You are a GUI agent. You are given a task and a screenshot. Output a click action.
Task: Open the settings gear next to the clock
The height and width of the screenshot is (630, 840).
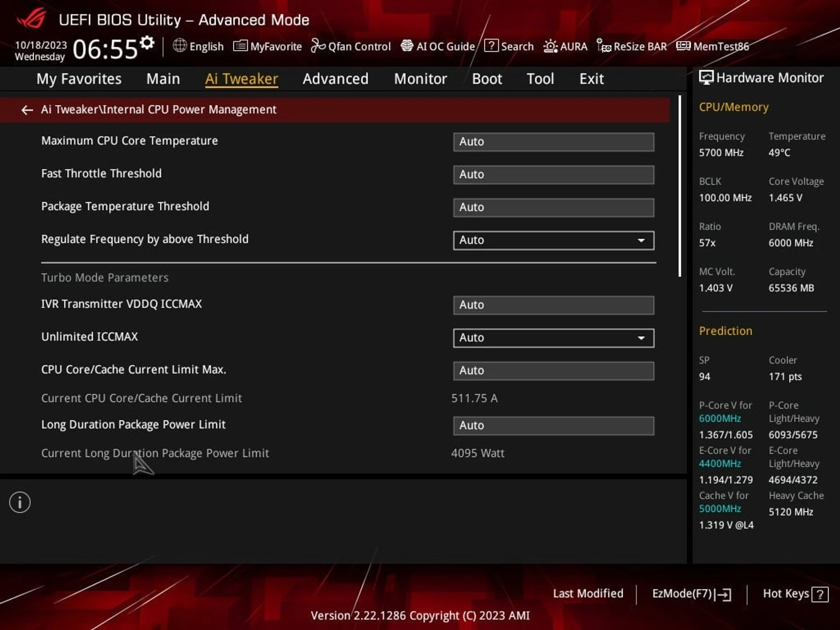point(147,42)
